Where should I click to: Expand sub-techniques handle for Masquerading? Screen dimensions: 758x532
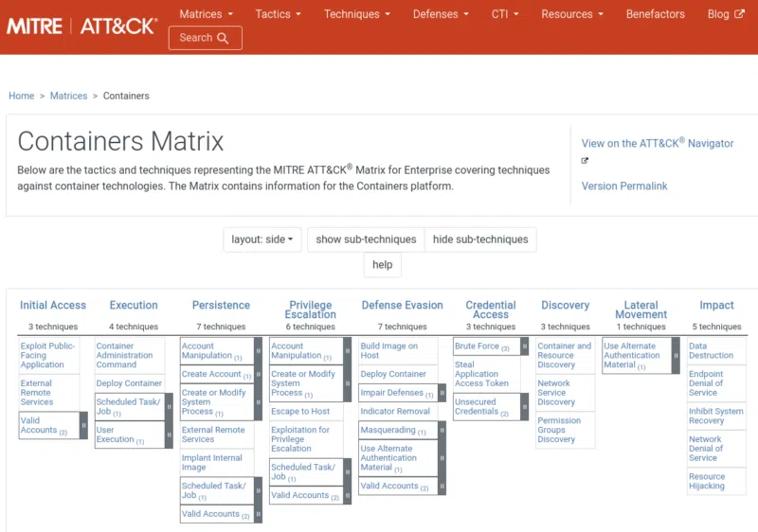[442, 430]
